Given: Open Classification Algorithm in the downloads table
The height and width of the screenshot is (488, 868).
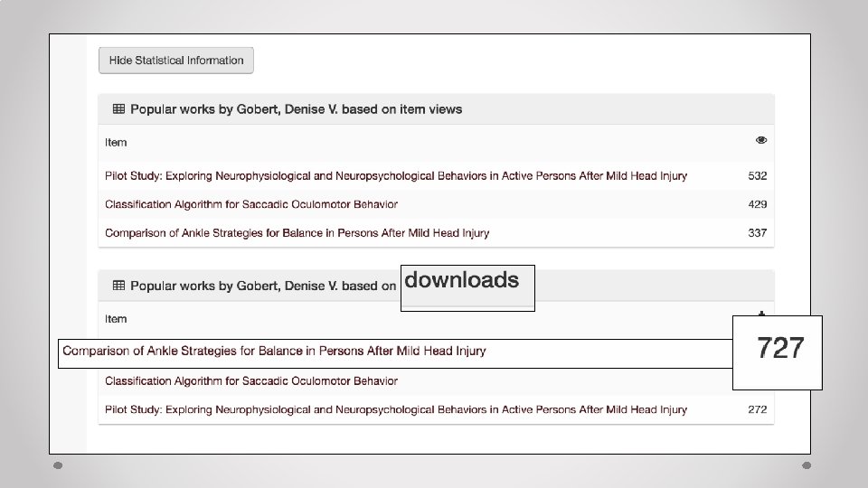Looking at the screenshot, I should click(x=251, y=380).
